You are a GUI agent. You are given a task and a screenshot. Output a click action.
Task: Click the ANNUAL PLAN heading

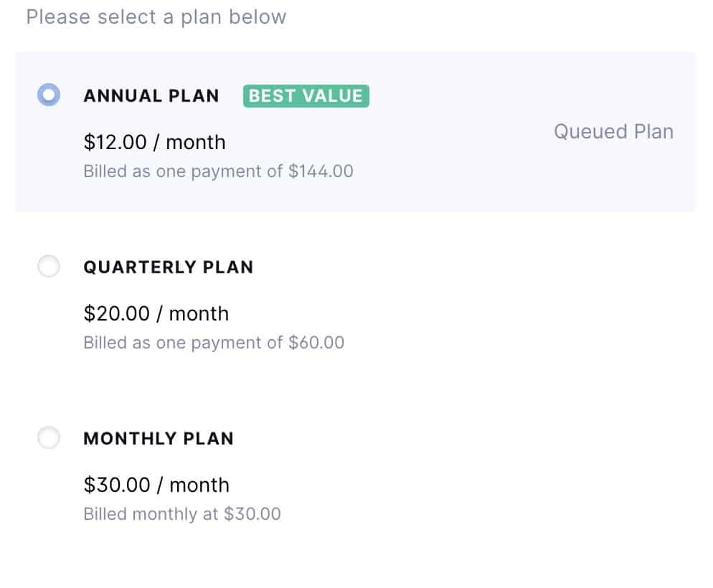point(151,96)
